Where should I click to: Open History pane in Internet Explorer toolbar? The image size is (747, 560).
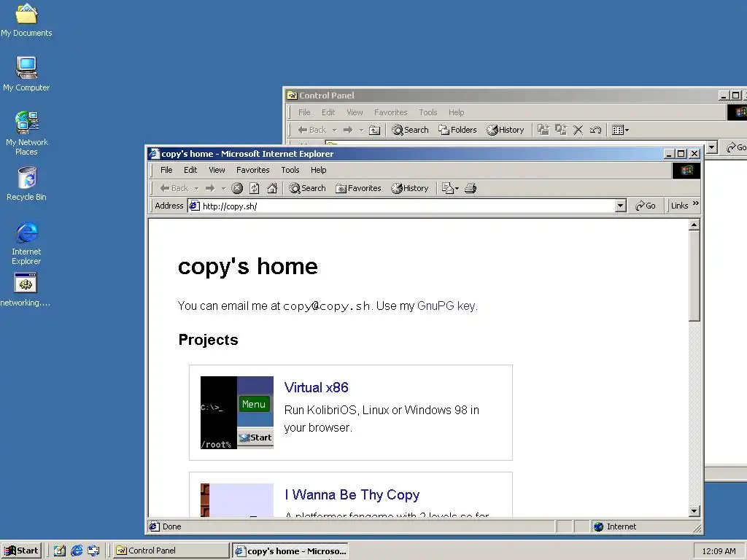[410, 188]
